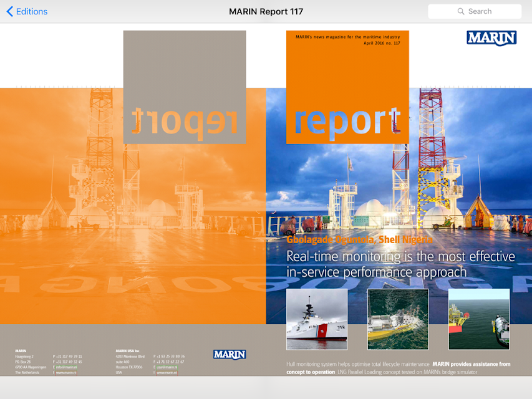Tap the Real-time monitoring headline
Viewport: 532px width, 399px height.
[400, 264]
